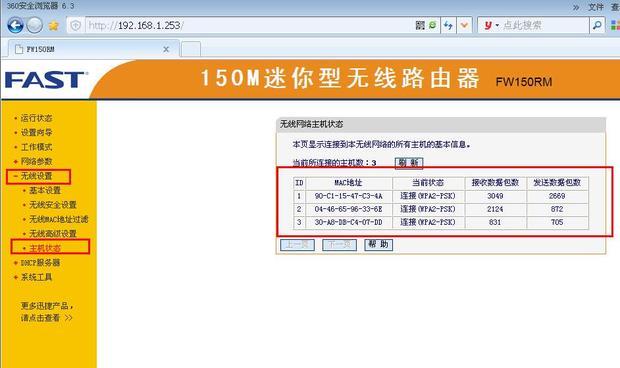Image resolution: width=620 pixels, height=368 pixels.
Task: Click the browser forward arrow button
Action: (34, 26)
